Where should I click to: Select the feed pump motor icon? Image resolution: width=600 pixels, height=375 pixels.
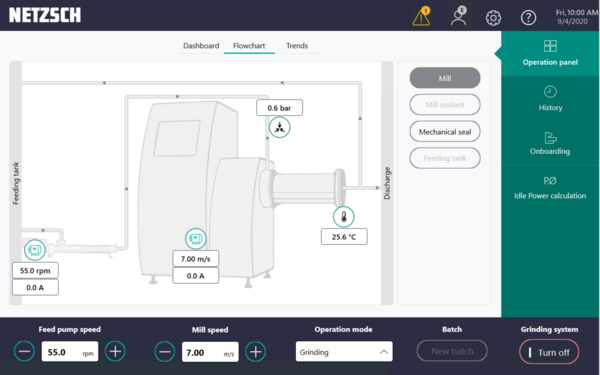(x=34, y=250)
